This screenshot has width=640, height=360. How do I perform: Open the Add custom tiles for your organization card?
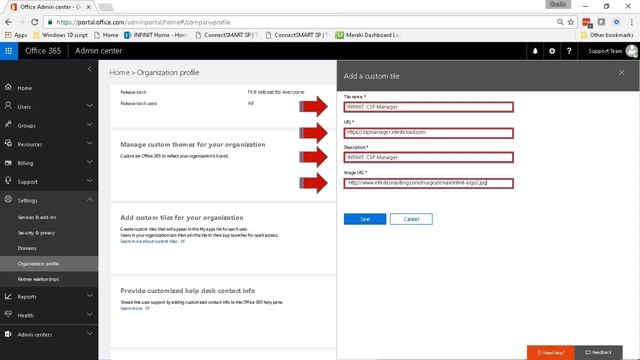[x=223, y=238]
